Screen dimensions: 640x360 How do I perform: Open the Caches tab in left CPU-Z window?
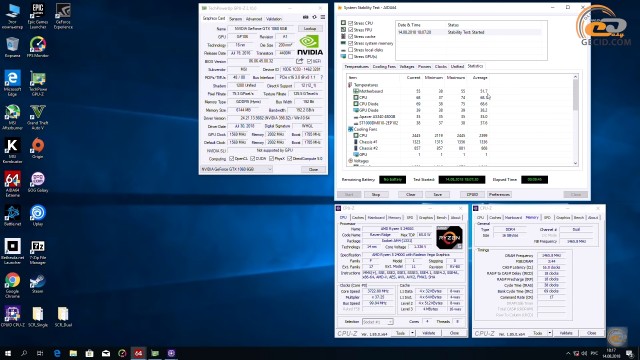coord(358,218)
